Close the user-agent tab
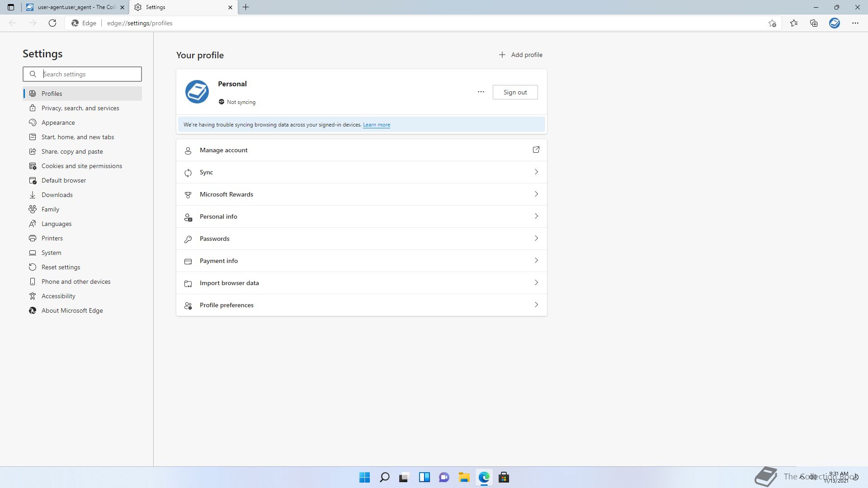The height and width of the screenshot is (488, 868). click(122, 7)
